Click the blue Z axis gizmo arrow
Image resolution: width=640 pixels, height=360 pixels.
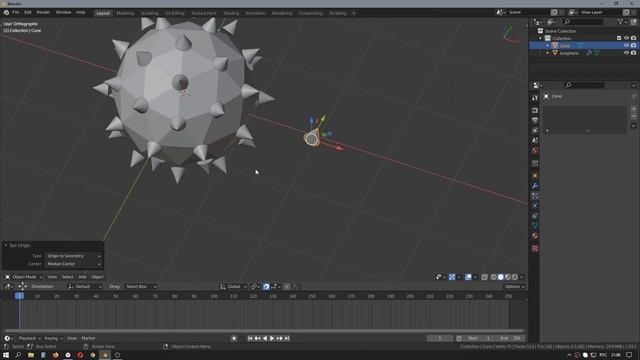tap(311, 120)
